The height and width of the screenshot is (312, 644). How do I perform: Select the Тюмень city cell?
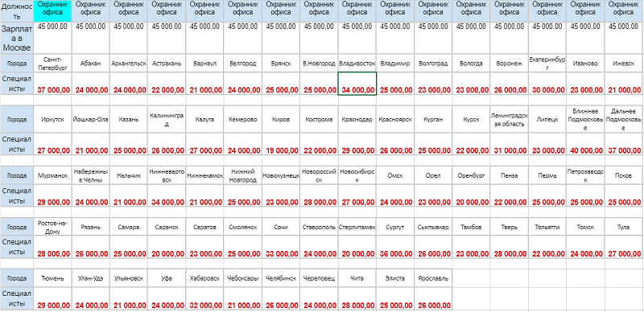click(52, 278)
